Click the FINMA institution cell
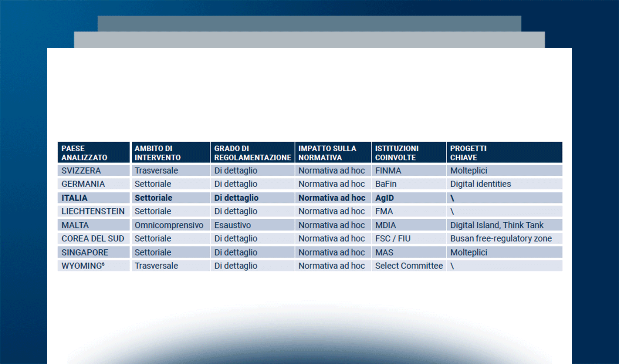Viewport: 619px width, 364px height. (388, 170)
